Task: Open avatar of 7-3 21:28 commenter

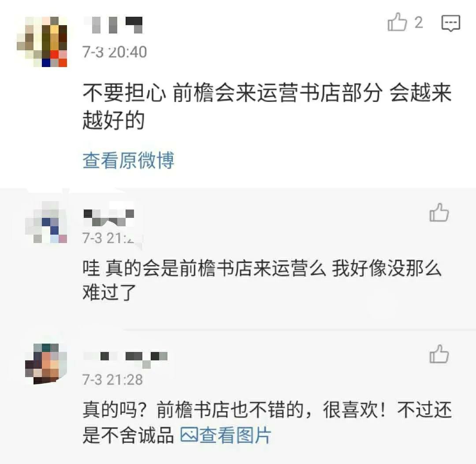Action: 46,364
